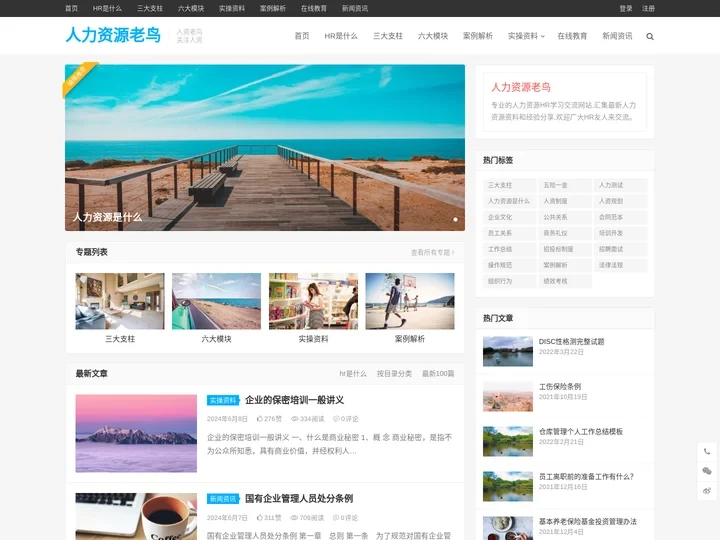Click the 登录 login link

625,8
